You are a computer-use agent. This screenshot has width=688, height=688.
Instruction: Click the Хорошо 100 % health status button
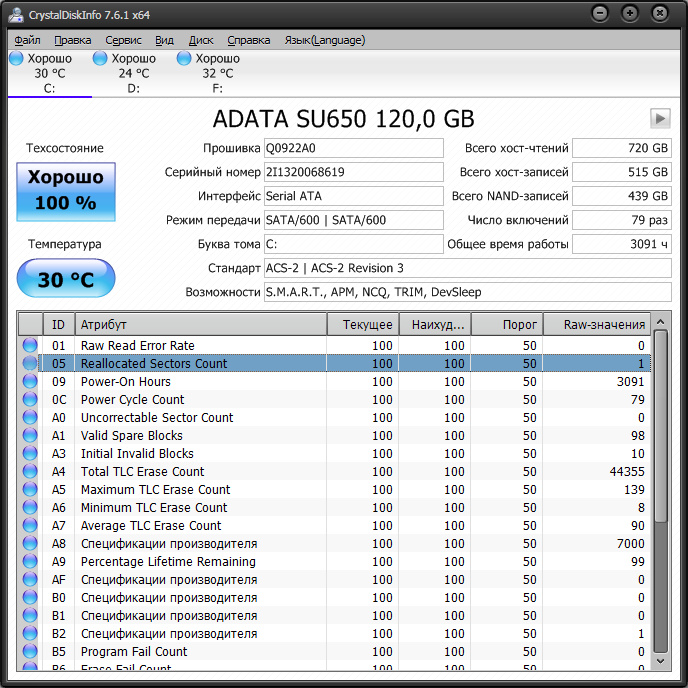click(66, 192)
